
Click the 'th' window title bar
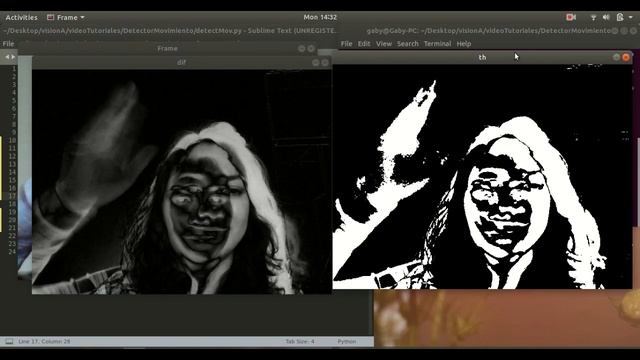pos(482,57)
